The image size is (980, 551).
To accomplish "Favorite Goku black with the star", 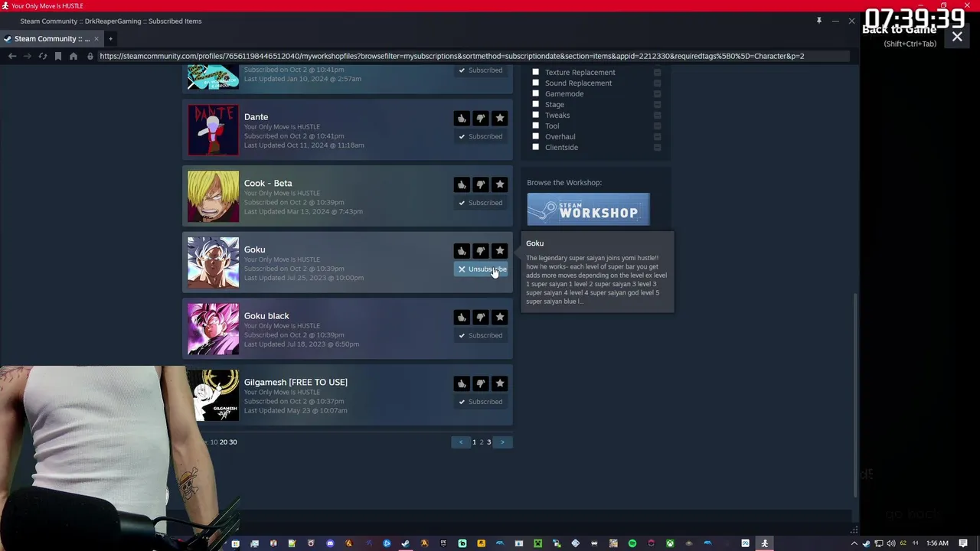I will tap(500, 317).
